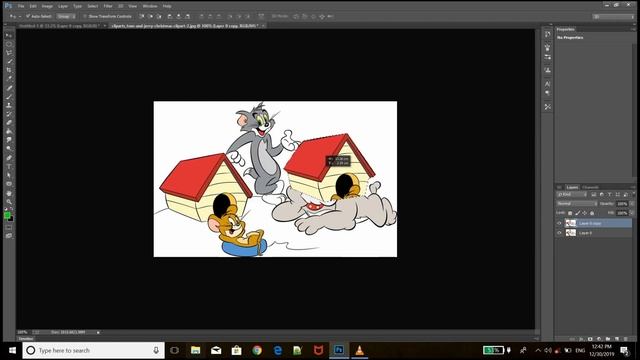Open the layer Kind filter dropdown
The image size is (640, 360).
point(572,195)
